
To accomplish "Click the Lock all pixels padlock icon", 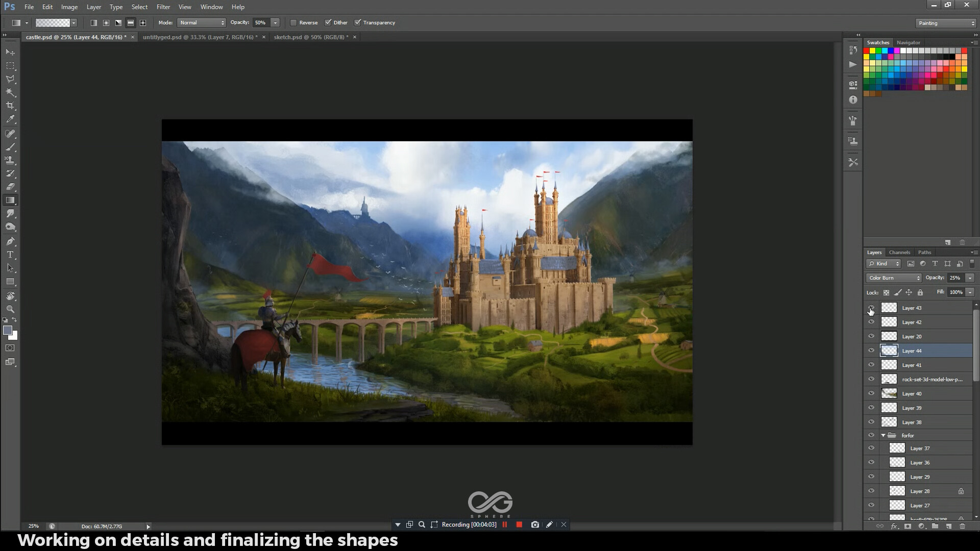I will pos(920,292).
